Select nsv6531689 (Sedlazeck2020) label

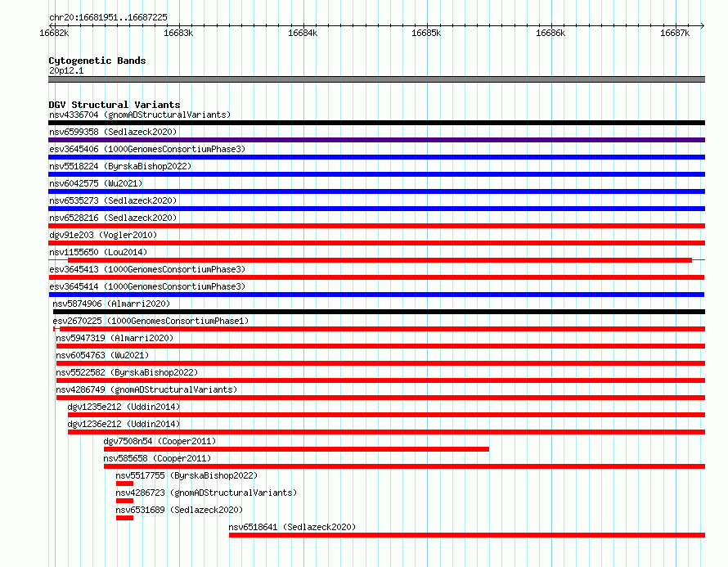[179, 510]
